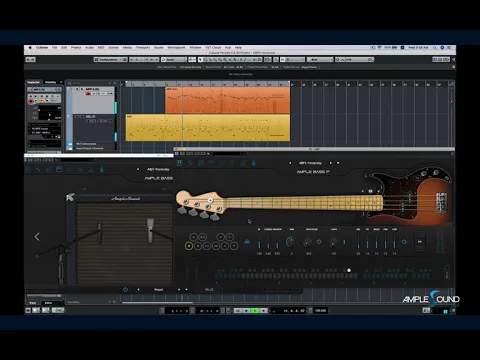The image size is (480, 360).
Task: Open the Project menu
Action: tap(76, 48)
